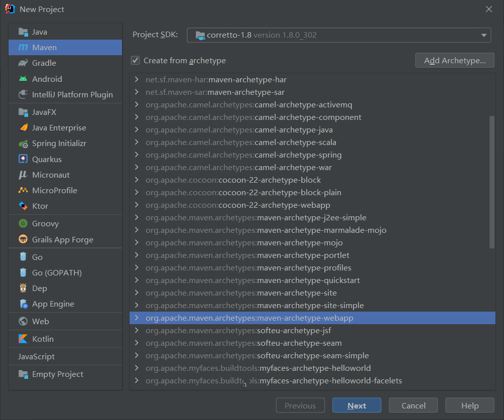Image resolution: width=504 pixels, height=420 pixels.
Task: Expand the cocoon-22-archetype-webapp entry
Action: pyautogui.click(x=137, y=205)
